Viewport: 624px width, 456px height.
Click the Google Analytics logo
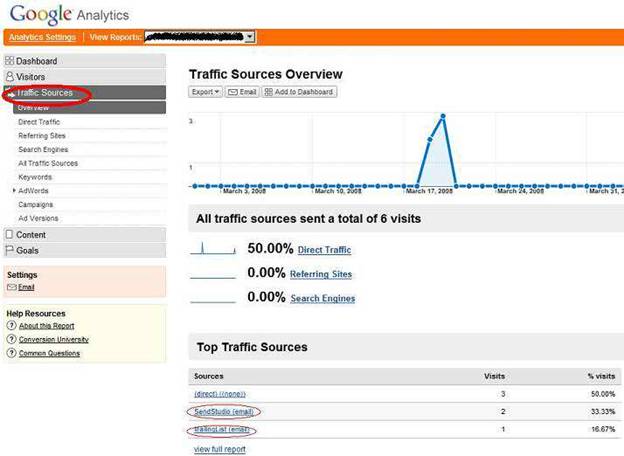coord(69,15)
